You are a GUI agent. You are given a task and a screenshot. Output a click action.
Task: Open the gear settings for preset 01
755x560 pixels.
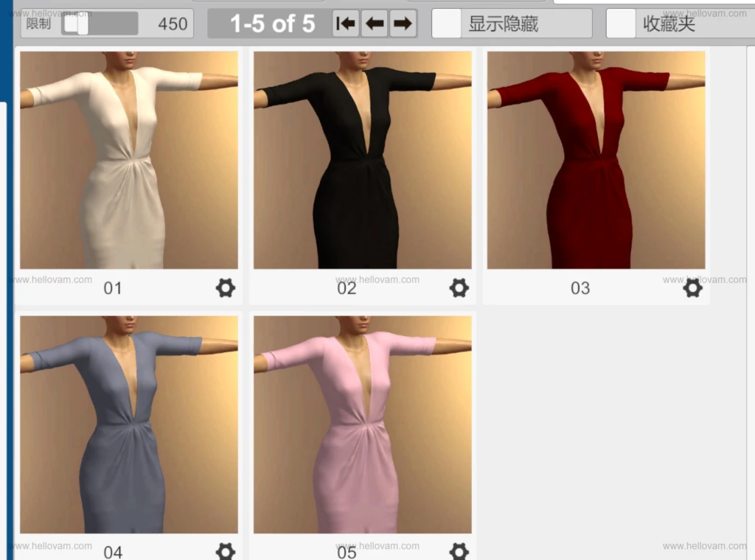pos(226,288)
